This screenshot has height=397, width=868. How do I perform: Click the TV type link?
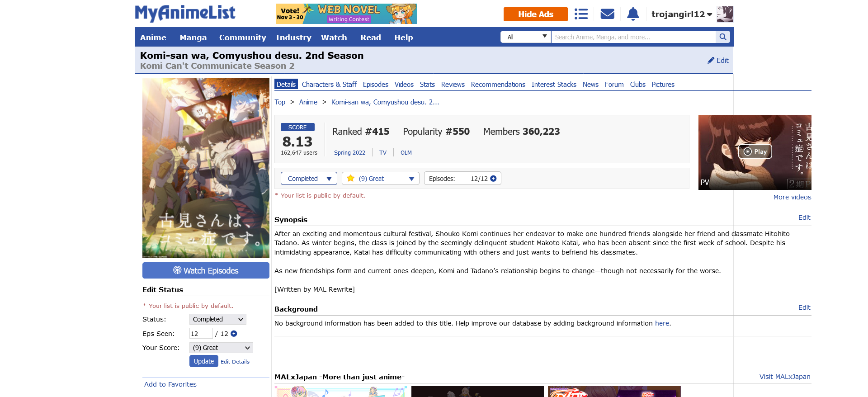383,153
